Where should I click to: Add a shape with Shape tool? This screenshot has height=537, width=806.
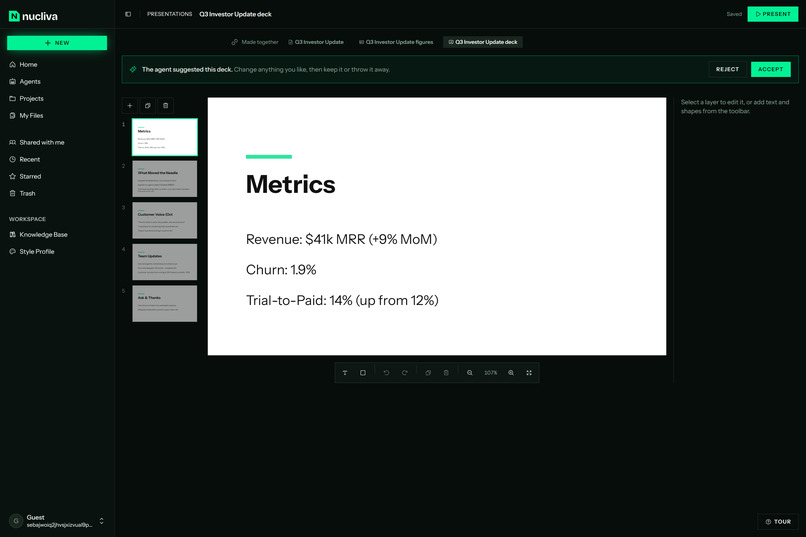(x=363, y=373)
